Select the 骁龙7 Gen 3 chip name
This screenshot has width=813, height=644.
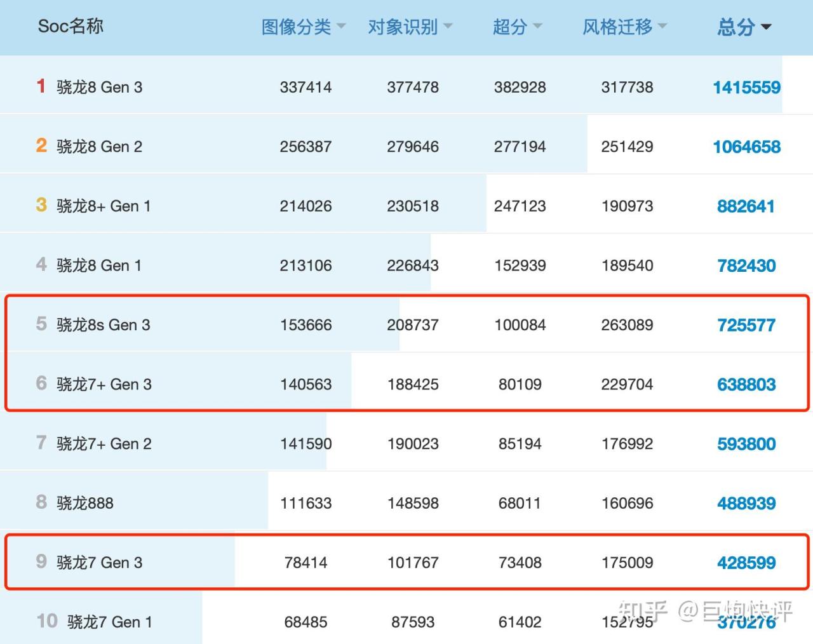[x=100, y=562]
